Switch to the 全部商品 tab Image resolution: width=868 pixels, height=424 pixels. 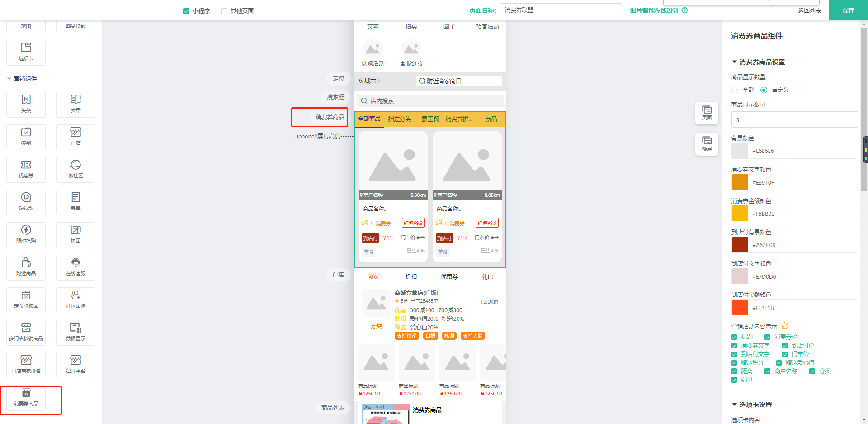click(369, 119)
